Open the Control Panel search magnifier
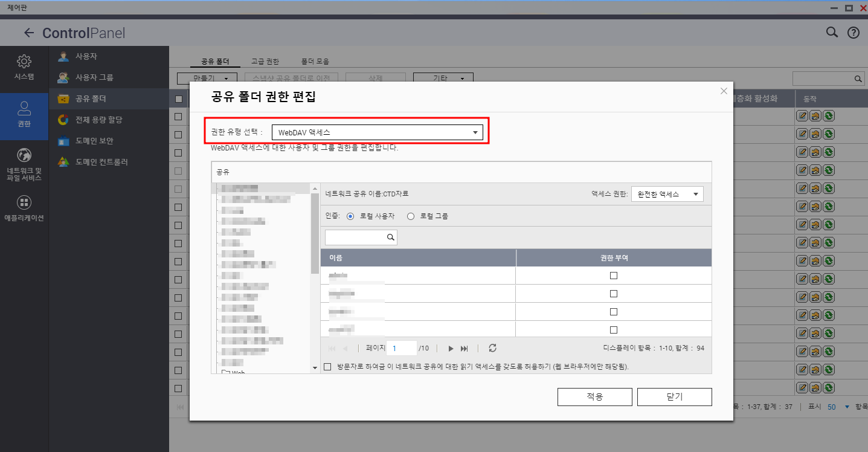Viewport: 868px width, 452px height. click(x=832, y=33)
